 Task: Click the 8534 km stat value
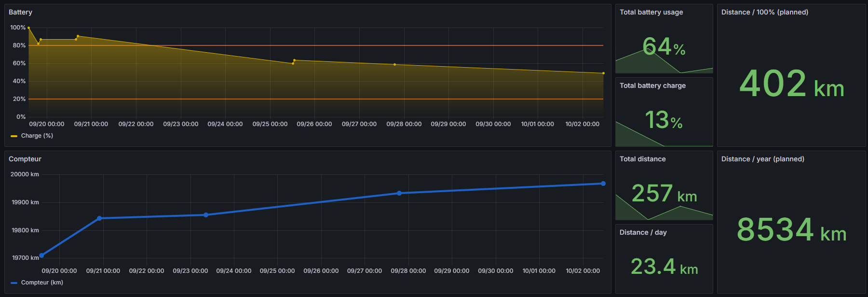tap(791, 230)
